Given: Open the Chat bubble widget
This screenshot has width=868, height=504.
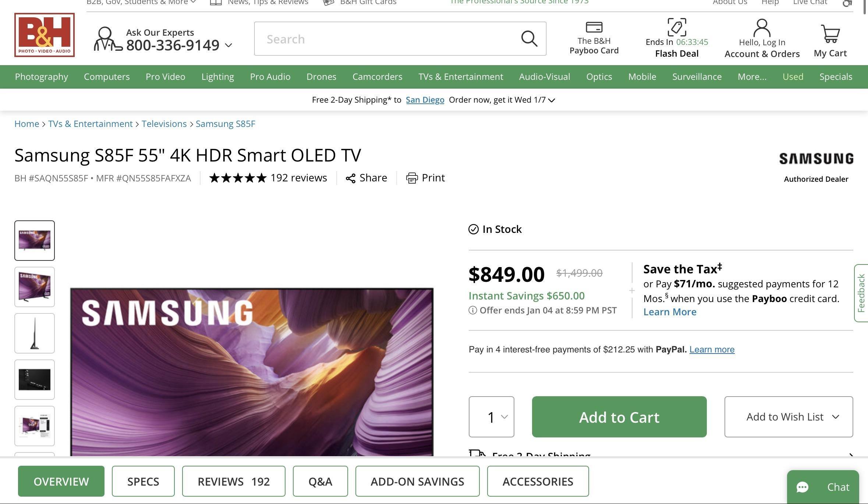Looking at the screenshot, I should (823, 487).
